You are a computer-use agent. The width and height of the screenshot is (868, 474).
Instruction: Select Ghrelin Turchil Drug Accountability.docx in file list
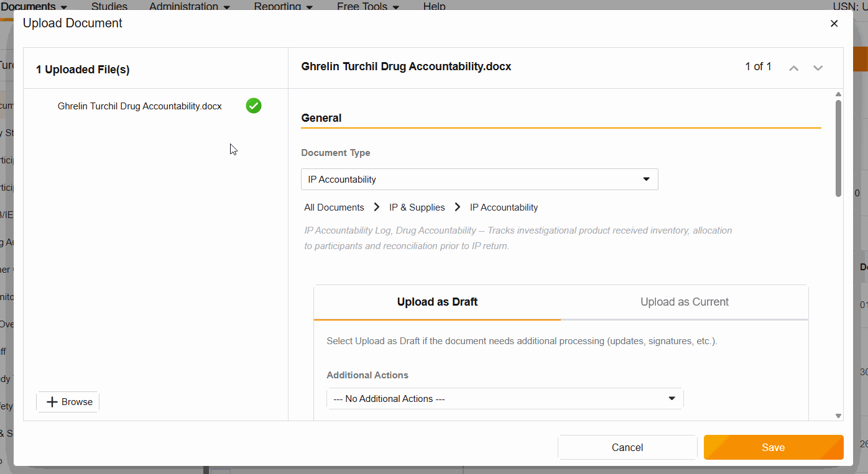(x=139, y=106)
